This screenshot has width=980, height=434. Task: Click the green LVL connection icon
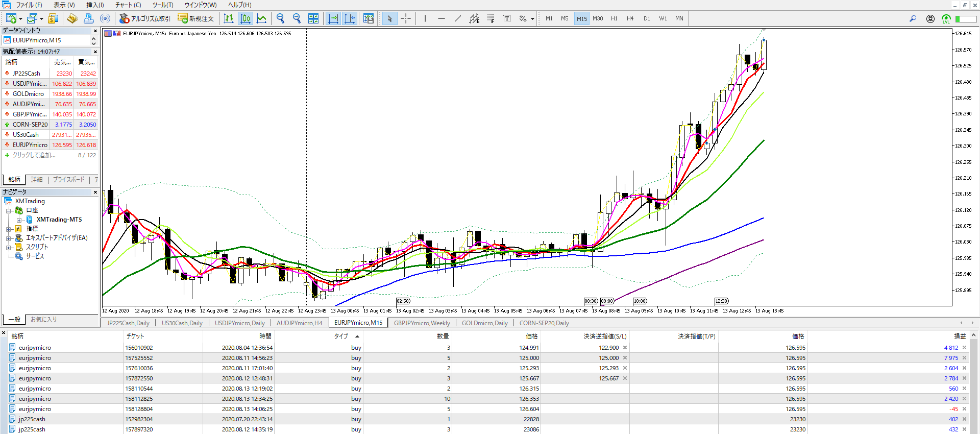946,18
